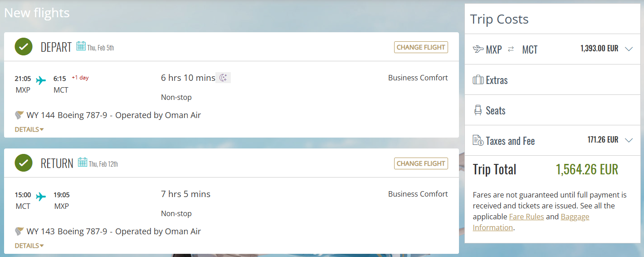Click the calendar icon for Thu, Feb 5th
The height and width of the screenshot is (257, 644).
click(x=81, y=46)
